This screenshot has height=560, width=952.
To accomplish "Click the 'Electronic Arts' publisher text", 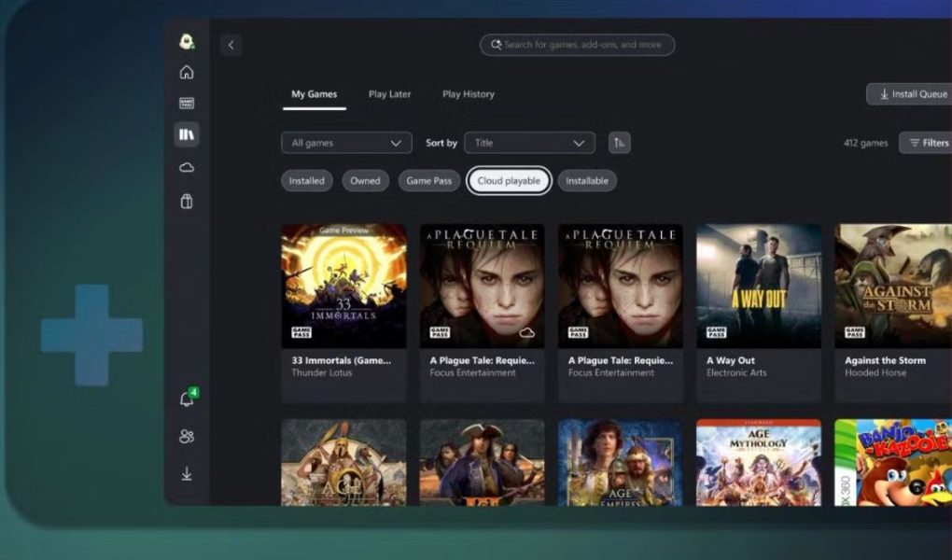I will (x=736, y=373).
